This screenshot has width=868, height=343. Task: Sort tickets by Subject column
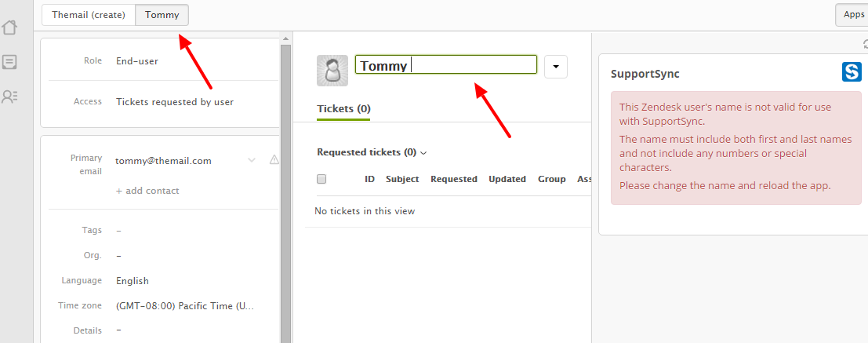click(402, 179)
